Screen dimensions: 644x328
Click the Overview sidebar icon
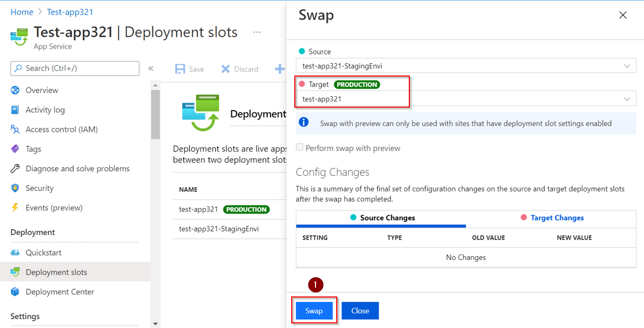pos(15,90)
